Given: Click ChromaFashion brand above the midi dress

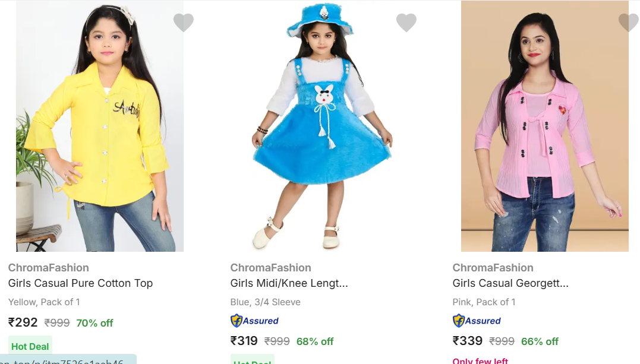Looking at the screenshot, I should tap(271, 268).
